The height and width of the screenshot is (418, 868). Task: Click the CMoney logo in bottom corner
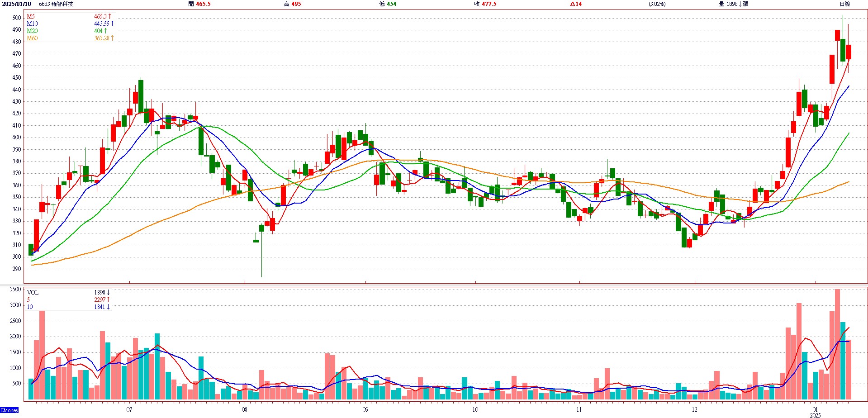coord(9,410)
